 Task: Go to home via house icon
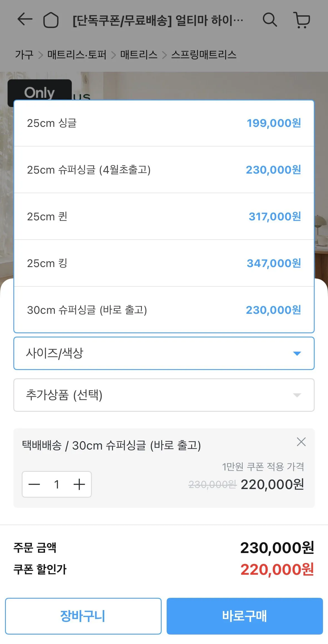51,20
